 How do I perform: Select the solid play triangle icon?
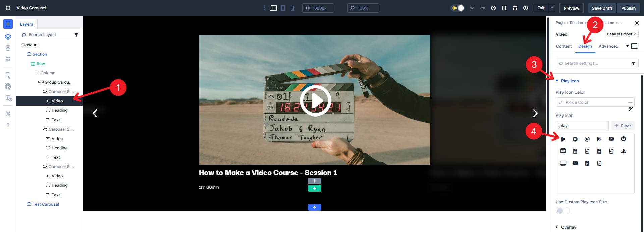point(563,139)
